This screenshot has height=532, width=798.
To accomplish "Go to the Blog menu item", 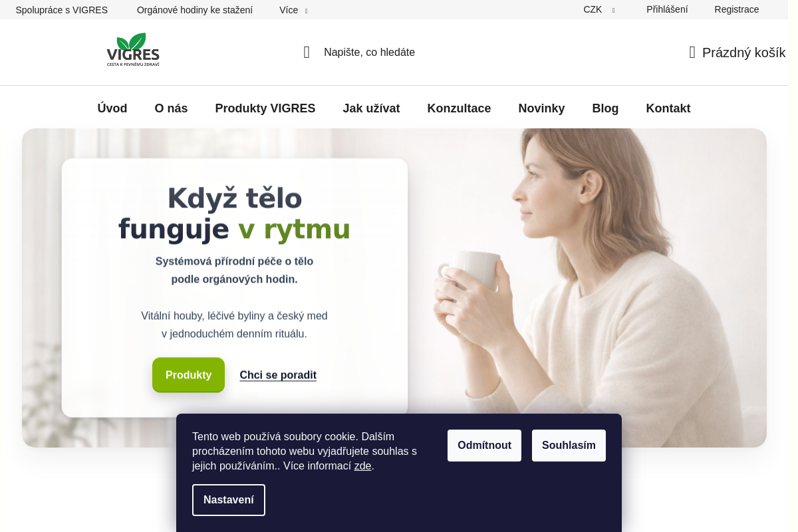I will pyautogui.click(x=605, y=108).
